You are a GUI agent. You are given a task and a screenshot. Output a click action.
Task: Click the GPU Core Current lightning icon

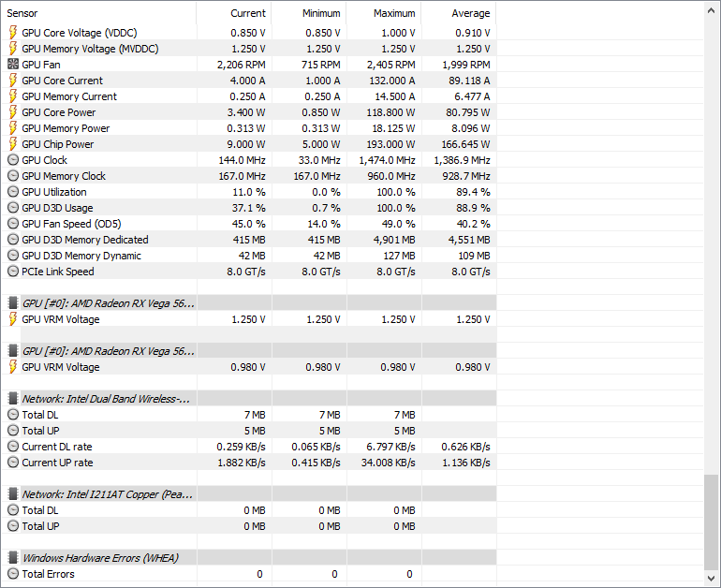point(13,81)
